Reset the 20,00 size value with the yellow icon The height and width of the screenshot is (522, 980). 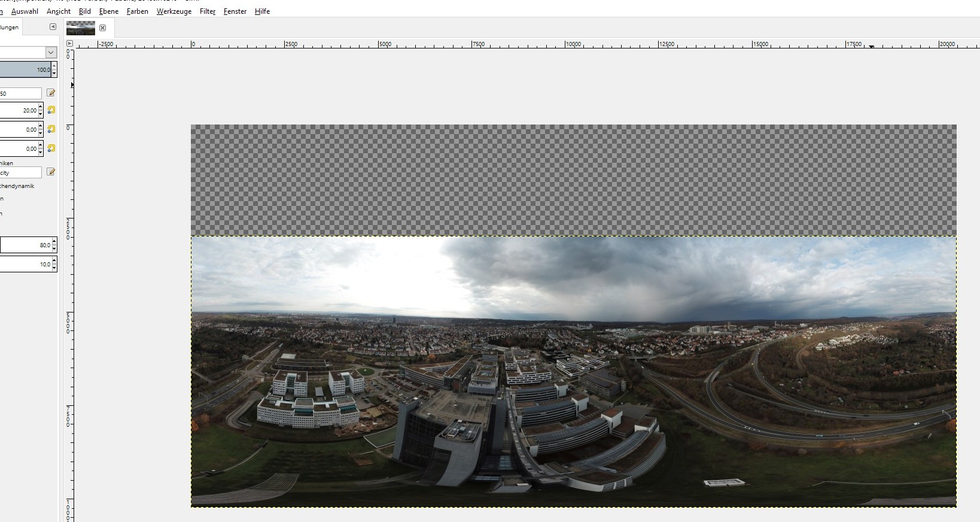point(51,110)
